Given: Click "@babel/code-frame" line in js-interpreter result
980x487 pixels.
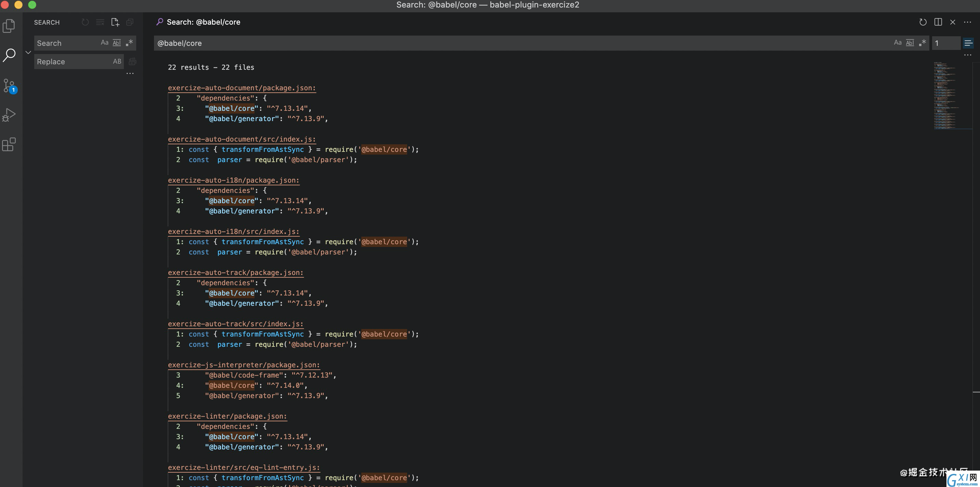Looking at the screenshot, I should 270,375.
